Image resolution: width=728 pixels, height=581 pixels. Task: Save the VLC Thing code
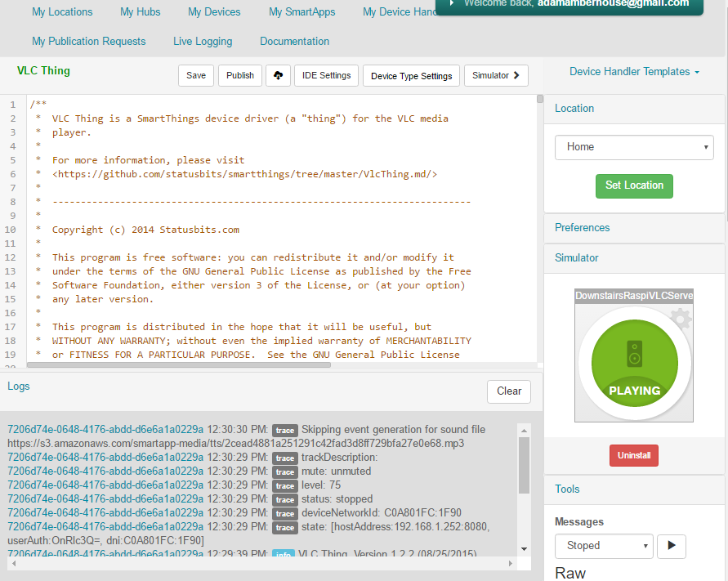pos(196,75)
